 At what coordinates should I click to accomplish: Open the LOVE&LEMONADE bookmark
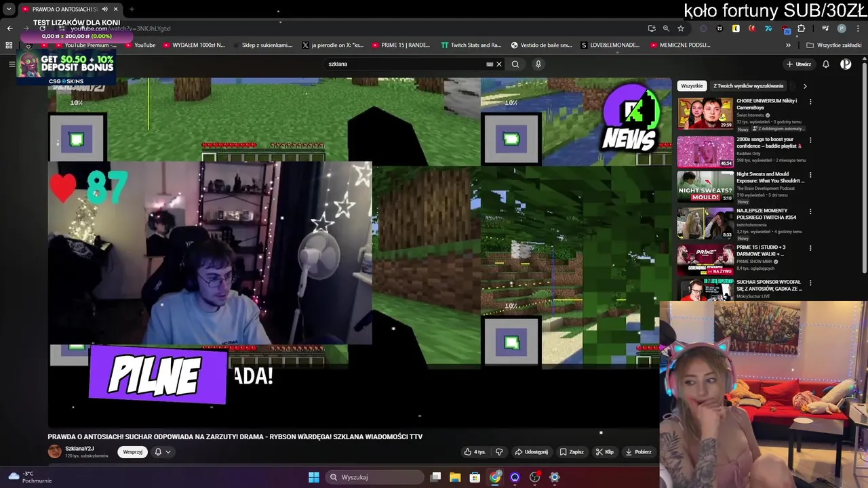point(609,45)
